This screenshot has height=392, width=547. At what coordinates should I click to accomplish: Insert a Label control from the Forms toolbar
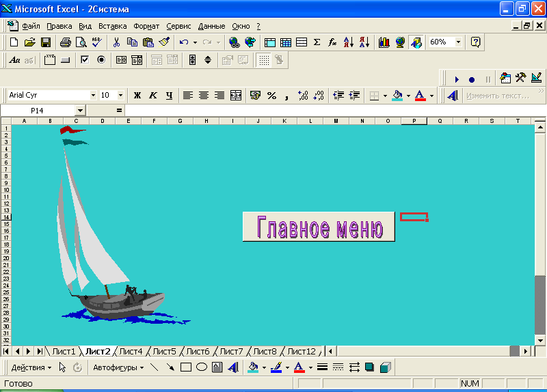14,60
